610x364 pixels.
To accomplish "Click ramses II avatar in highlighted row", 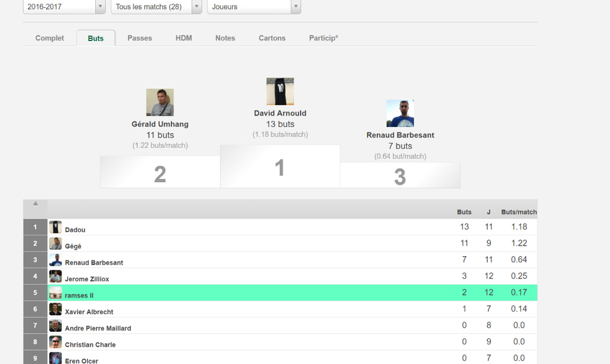I will tap(55, 293).
